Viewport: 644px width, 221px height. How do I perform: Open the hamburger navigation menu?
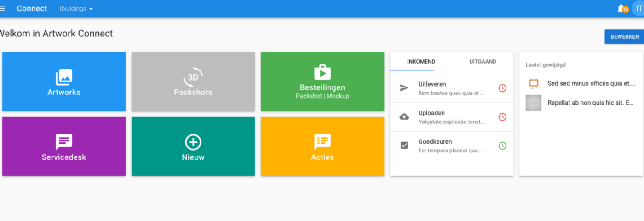pyautogui.click(x=2, y=9)
